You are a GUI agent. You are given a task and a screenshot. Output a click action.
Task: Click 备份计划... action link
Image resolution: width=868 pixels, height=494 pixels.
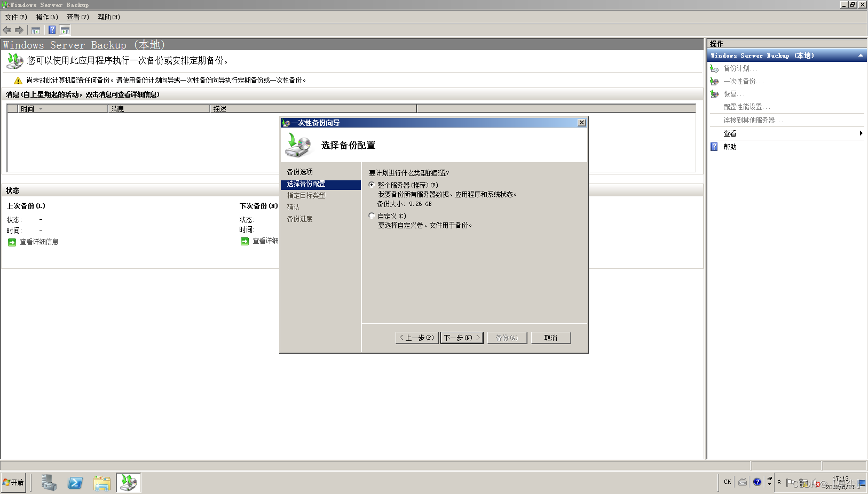pyautogui.click(x=740, y=68)
